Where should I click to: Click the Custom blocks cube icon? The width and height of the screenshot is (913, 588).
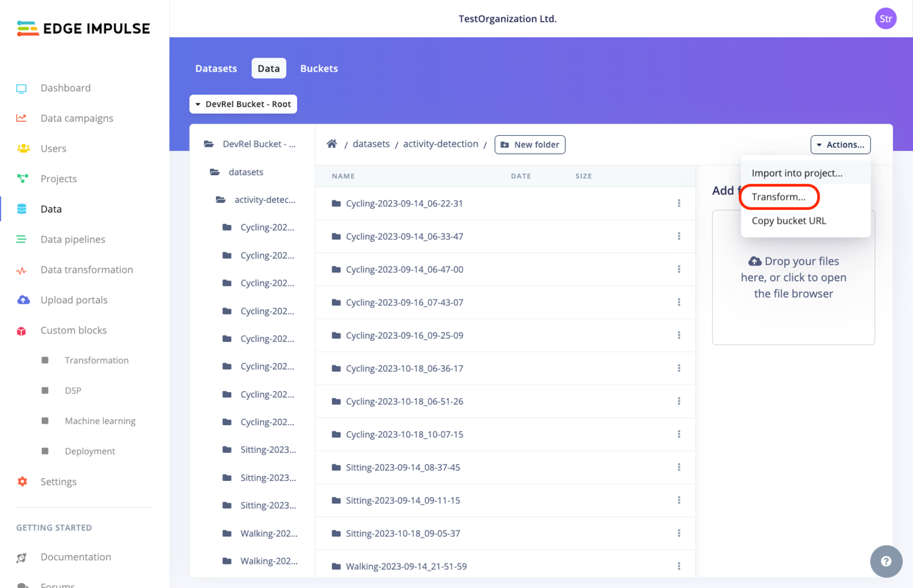coord(22,330)
